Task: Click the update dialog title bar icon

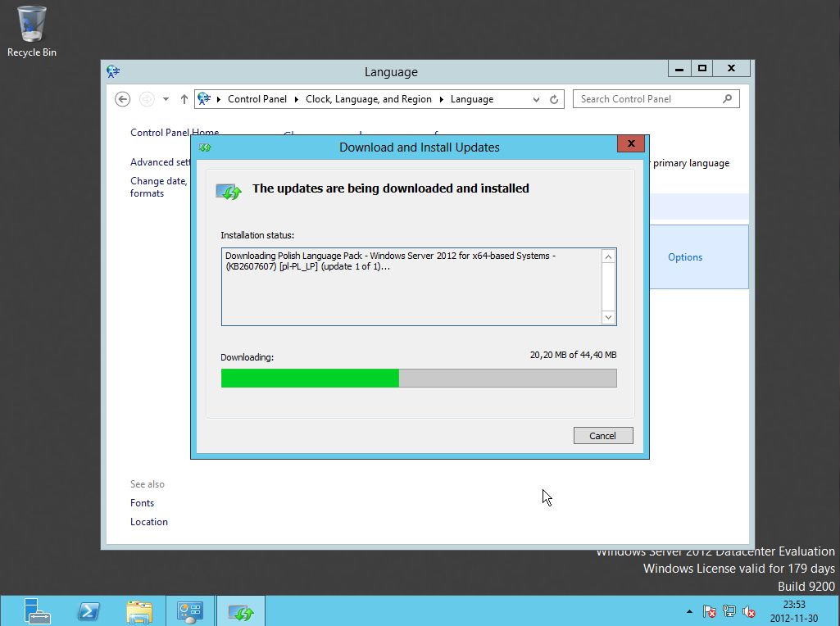Action: tap(205, 147)
